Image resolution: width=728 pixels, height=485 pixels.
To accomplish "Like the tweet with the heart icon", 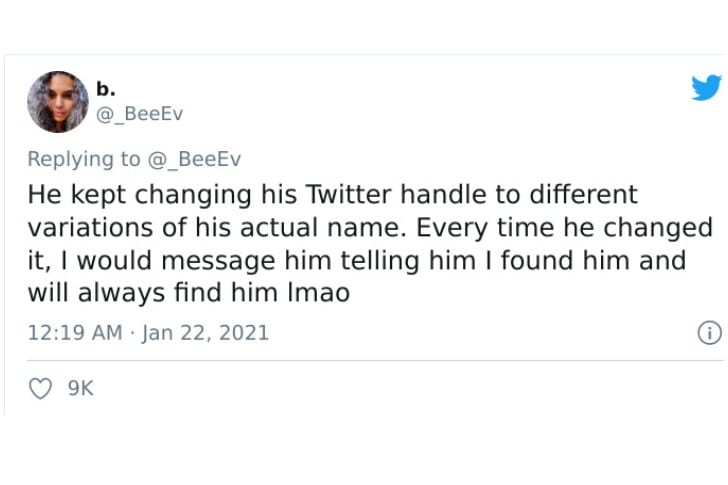I will [40, 388].
